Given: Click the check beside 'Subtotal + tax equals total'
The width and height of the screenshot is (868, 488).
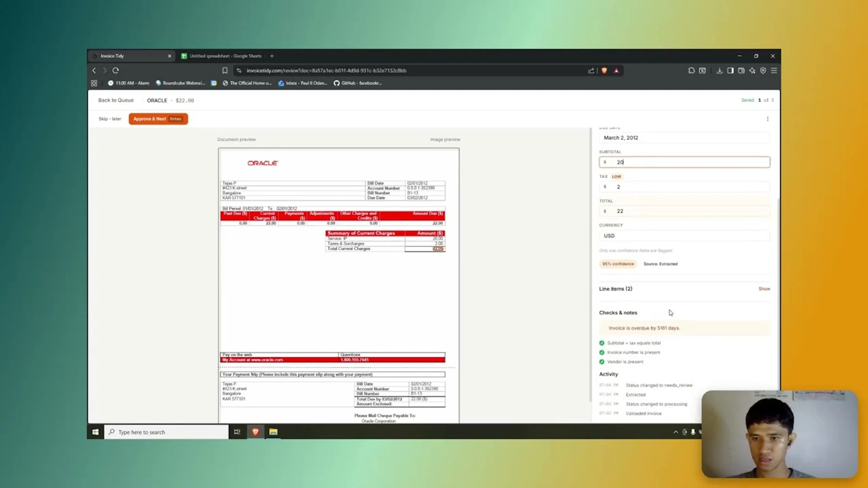Looking at the screenshot, I should [602, 343].
